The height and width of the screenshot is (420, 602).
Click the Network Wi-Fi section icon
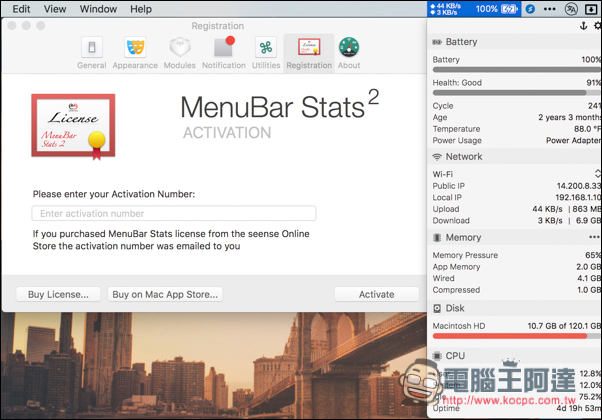(x=437, y=157)
